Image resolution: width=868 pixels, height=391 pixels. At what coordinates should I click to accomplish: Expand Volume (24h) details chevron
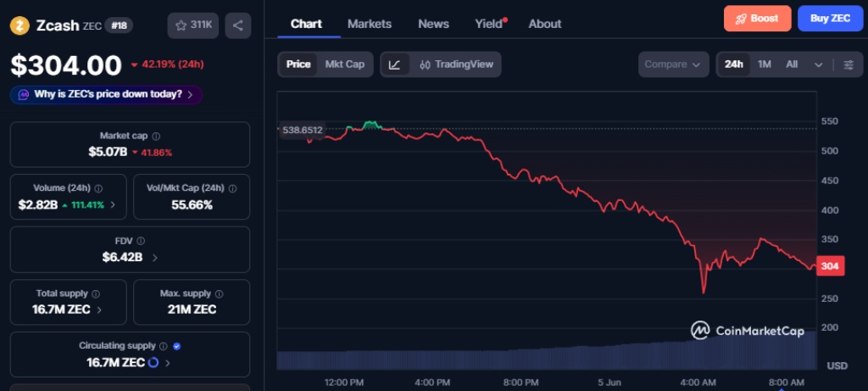click(x=113, y=205)
